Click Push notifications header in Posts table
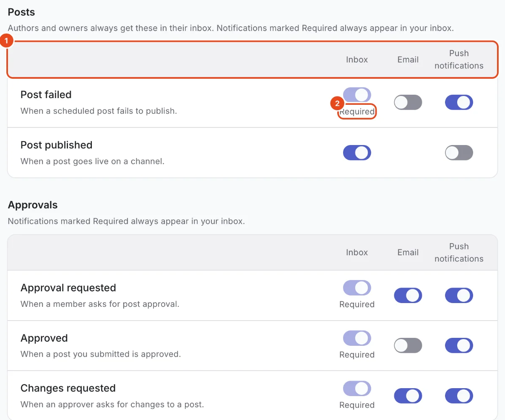Screen dimensions: 505x420 [459, 60]
